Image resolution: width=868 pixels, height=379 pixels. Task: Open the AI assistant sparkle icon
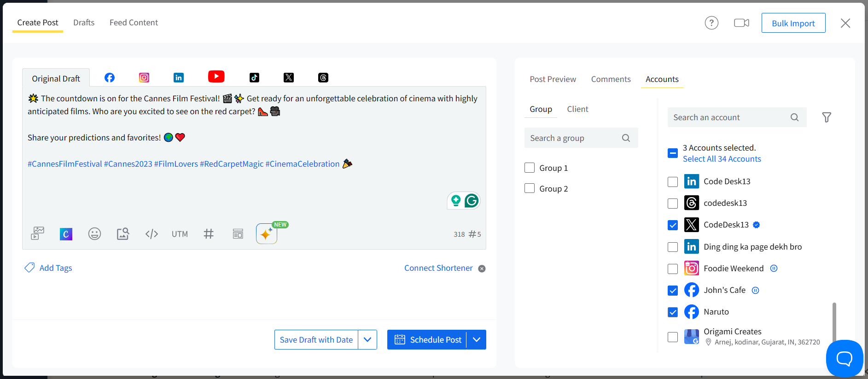pos(266,234)
